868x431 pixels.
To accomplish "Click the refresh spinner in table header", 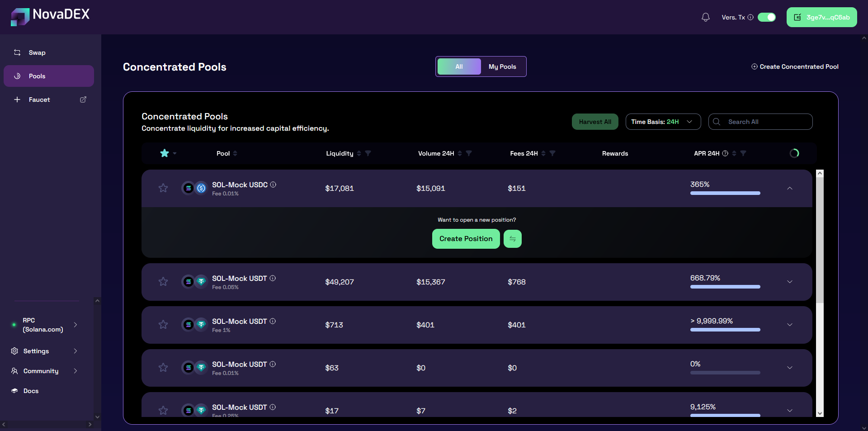I will [x=794, y=153].
